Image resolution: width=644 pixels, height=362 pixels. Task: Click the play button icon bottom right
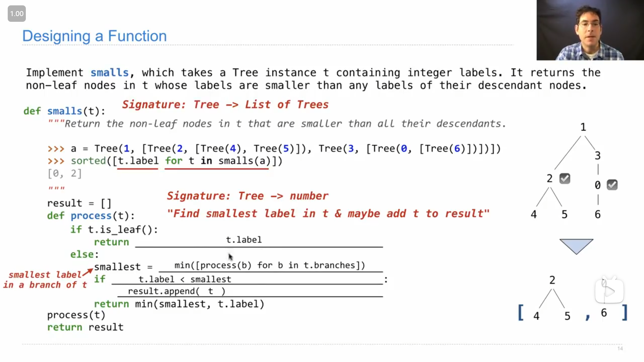click(609, 290)
